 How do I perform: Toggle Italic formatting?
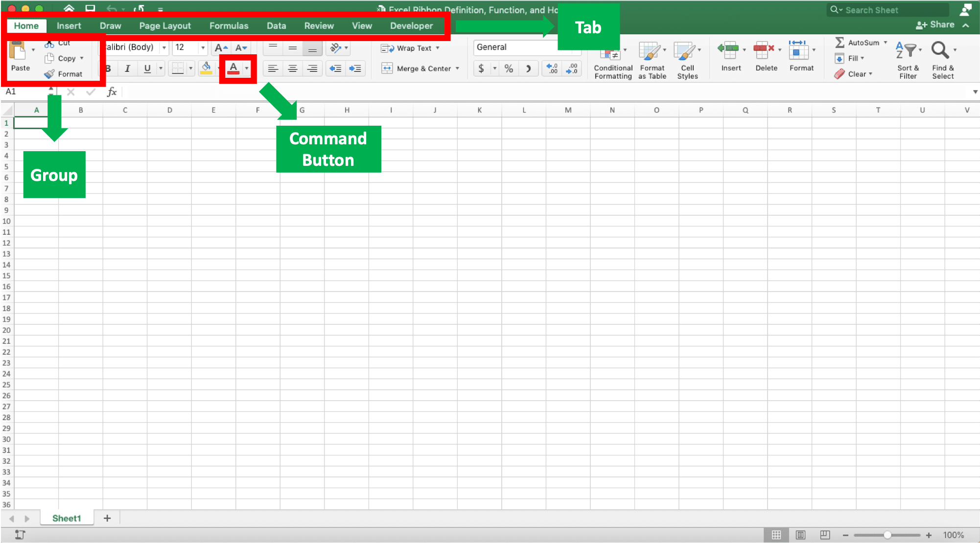(127, 68)
